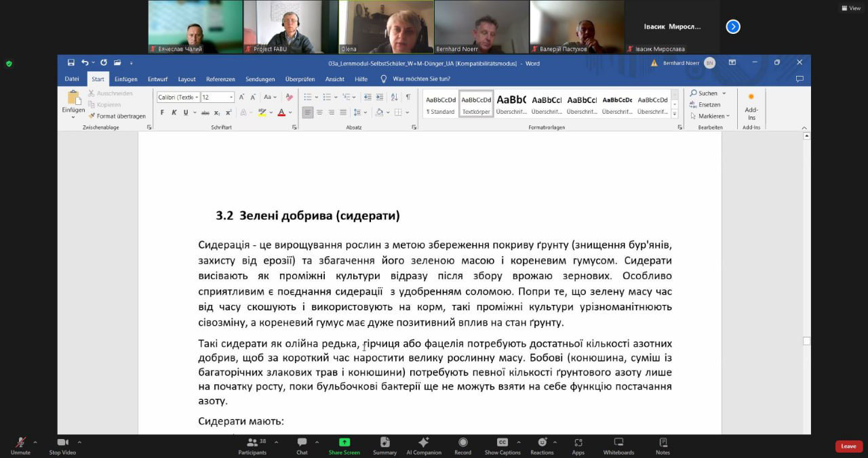Start Zoom Record
Image resolution: width=868 pixels, height=458 pixels.
pos(463,445)
